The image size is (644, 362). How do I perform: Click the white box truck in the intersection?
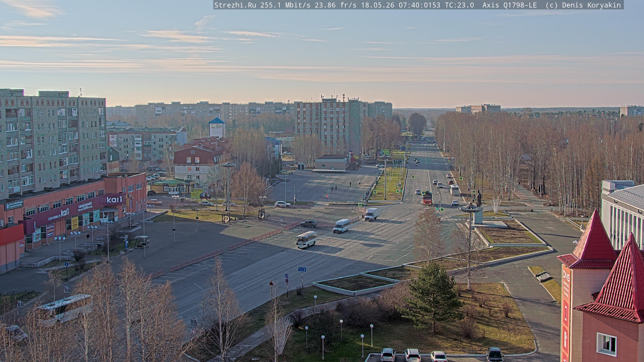[x=371, y=214]
